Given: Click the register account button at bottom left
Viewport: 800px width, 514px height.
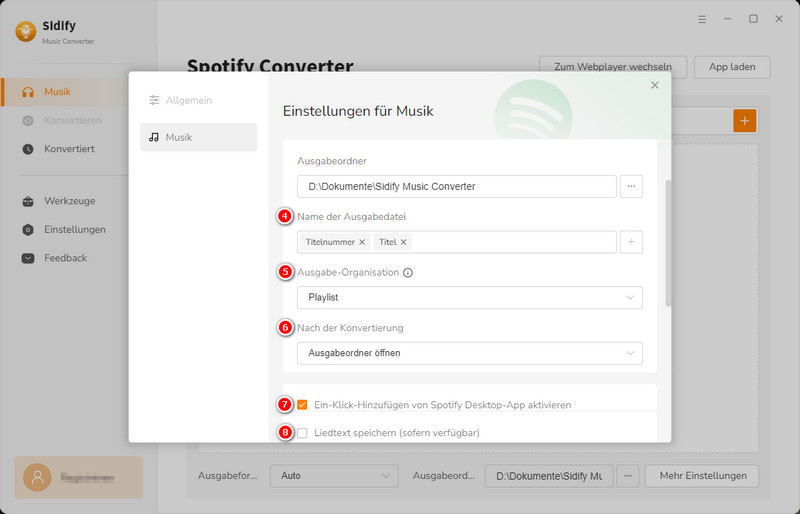Looking at the screenshot, I should tap(79, 477).
